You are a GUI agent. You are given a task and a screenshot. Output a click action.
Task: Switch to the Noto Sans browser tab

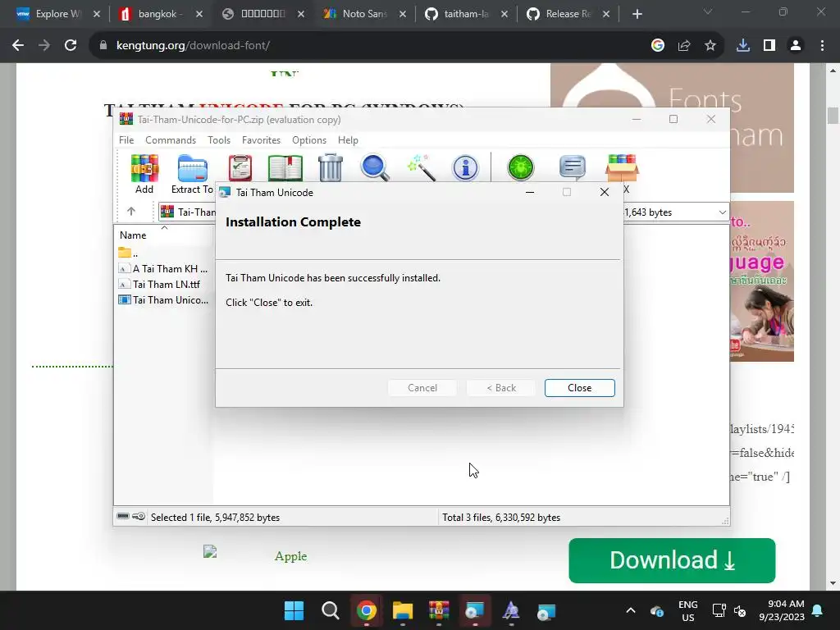[x=364, y=14]
